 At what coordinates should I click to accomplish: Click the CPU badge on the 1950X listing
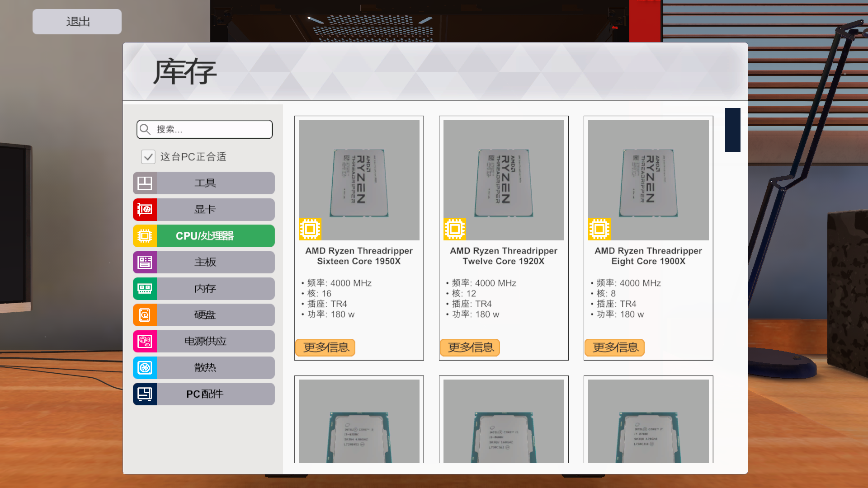click(x=310, y=229)
